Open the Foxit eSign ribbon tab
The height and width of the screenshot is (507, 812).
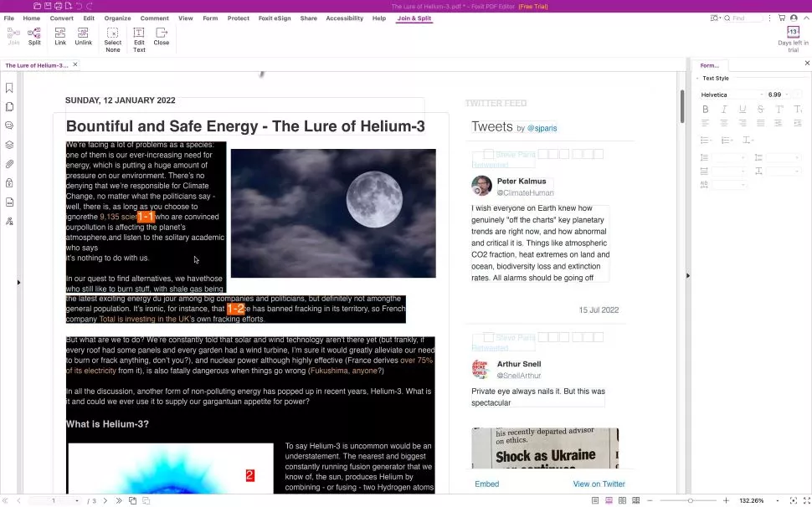tap(275, 18)
